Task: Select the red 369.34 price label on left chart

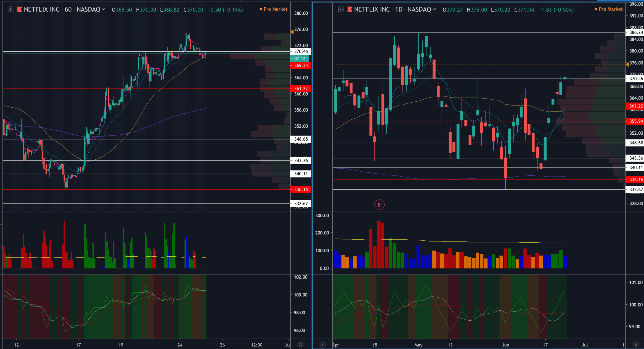Action: pos(301,66)
